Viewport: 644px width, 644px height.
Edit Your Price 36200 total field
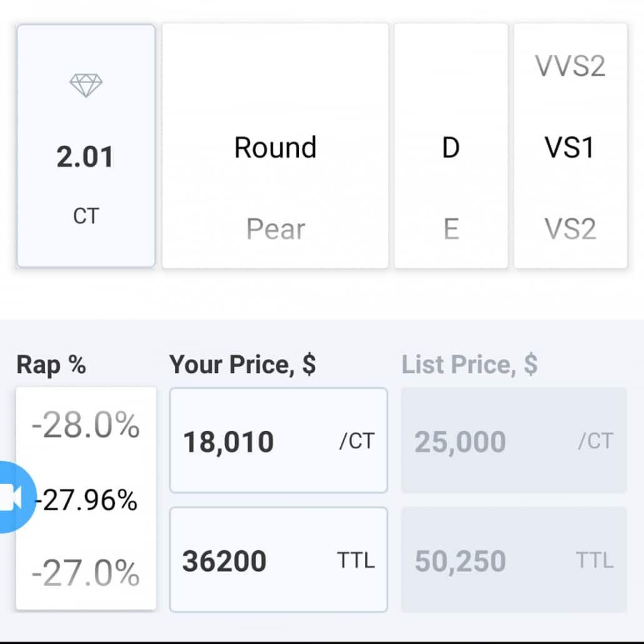pos(278,560)
